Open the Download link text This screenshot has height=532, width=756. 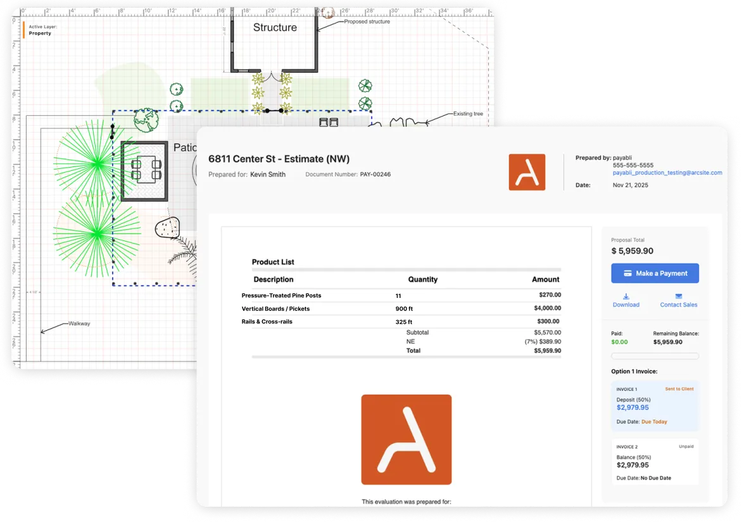click(626, 304)
